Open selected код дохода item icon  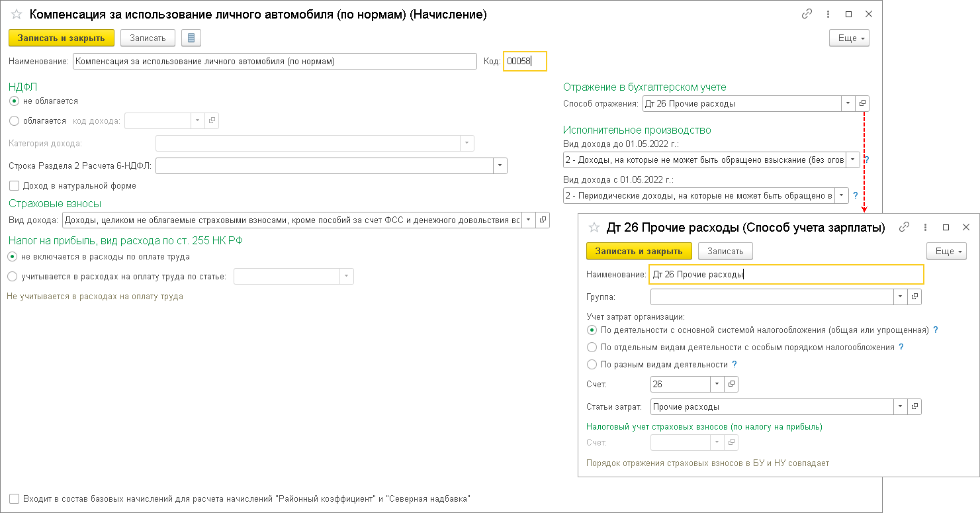click(x=212, y=120)
